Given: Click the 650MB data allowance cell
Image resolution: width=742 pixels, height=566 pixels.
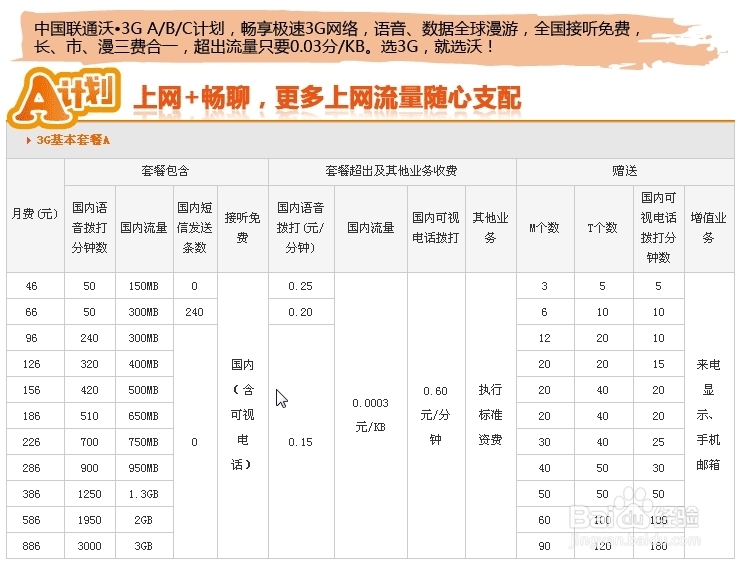Looking at the screenshot, I should click(144, 416).
